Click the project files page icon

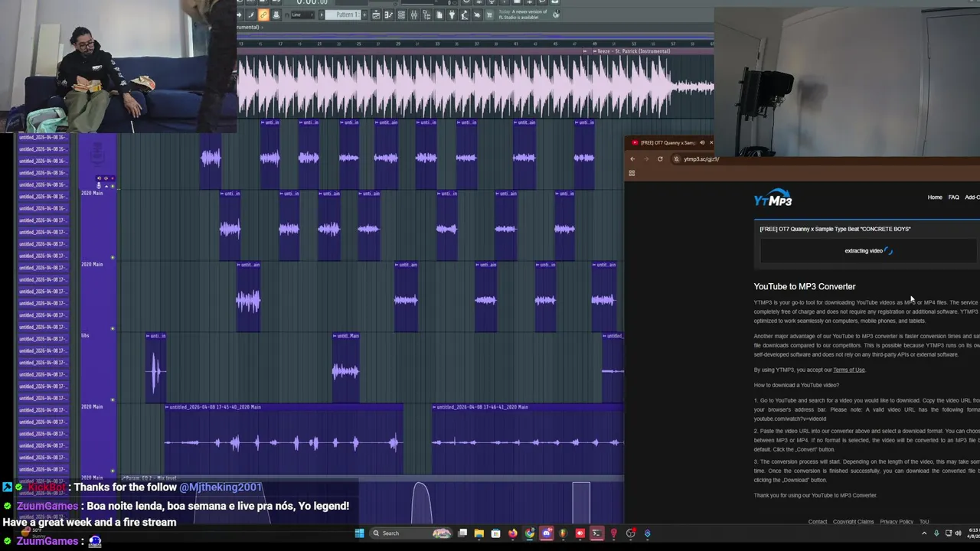(x=439, y=15)
